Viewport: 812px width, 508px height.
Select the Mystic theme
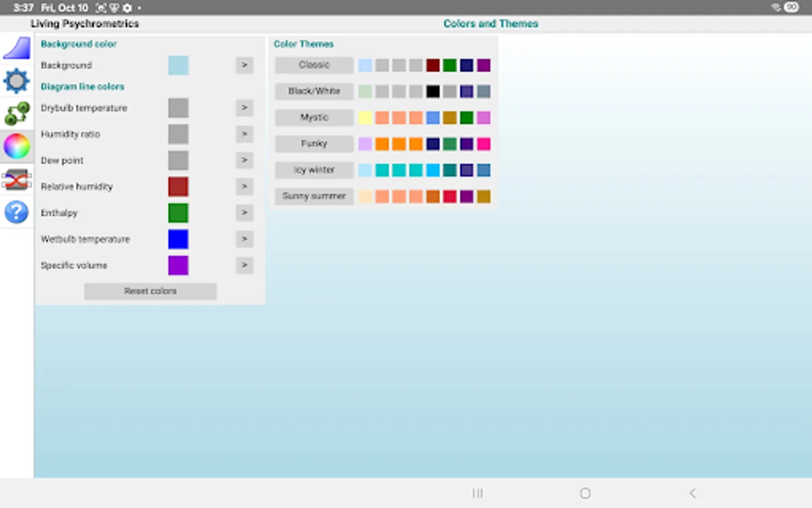pos(314,117)
